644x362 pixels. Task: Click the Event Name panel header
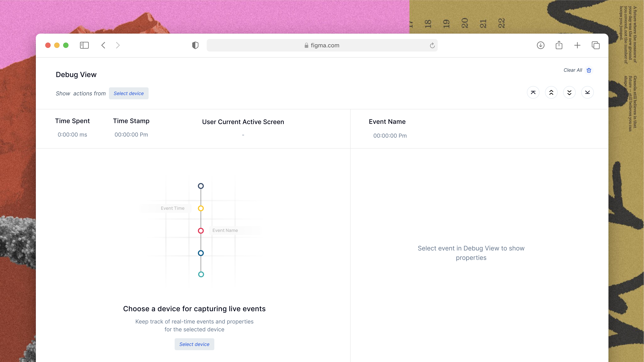(387, 122)
